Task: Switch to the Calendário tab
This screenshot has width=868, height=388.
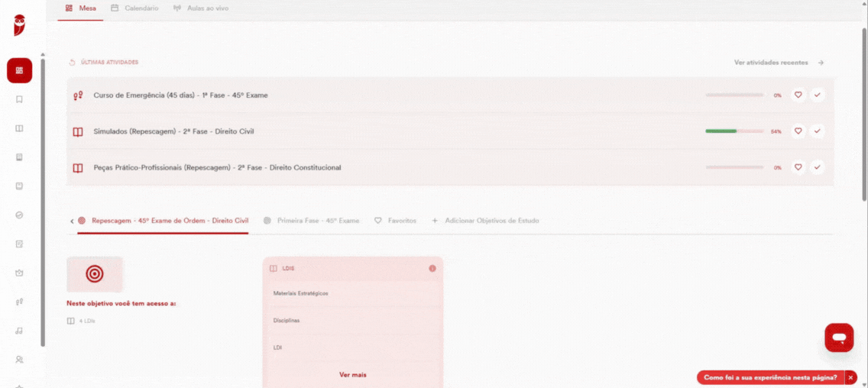Action: 134,8
